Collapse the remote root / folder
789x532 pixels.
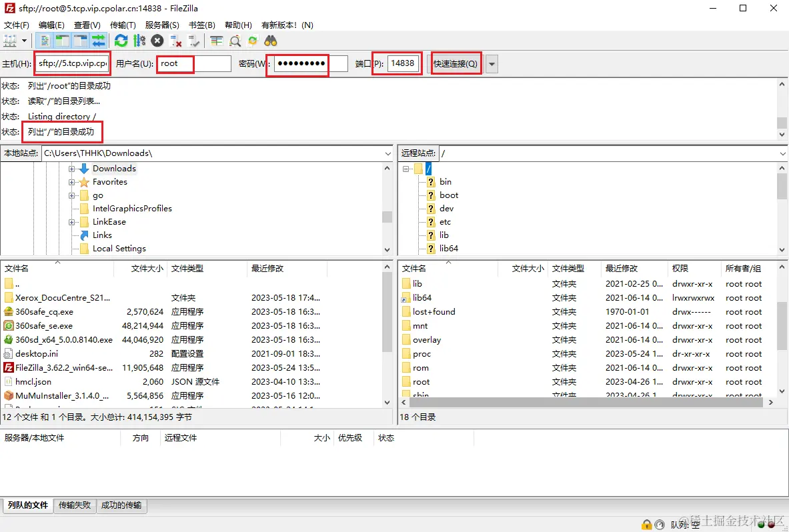coord(406,169)
